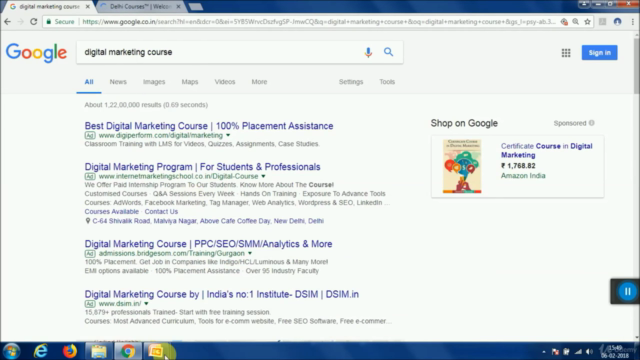Click the Google logo
This screenshot has height=360, width=640.
(36, 53)
